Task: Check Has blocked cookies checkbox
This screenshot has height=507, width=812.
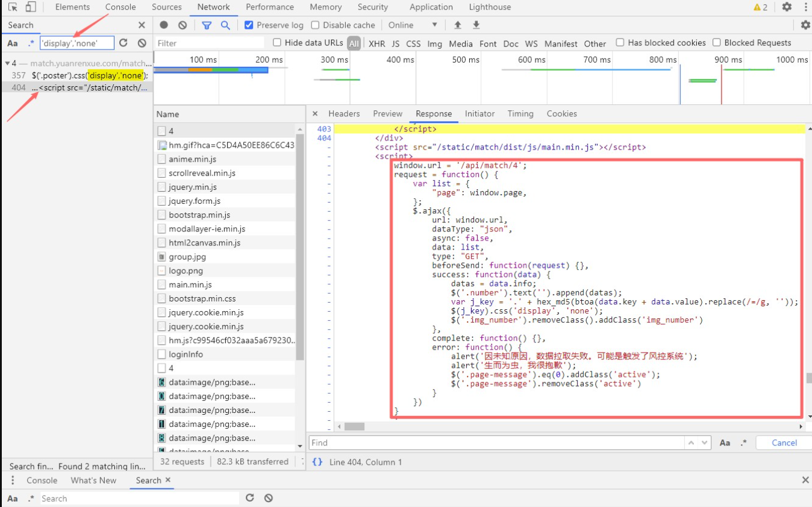Action: coord(620,42)
